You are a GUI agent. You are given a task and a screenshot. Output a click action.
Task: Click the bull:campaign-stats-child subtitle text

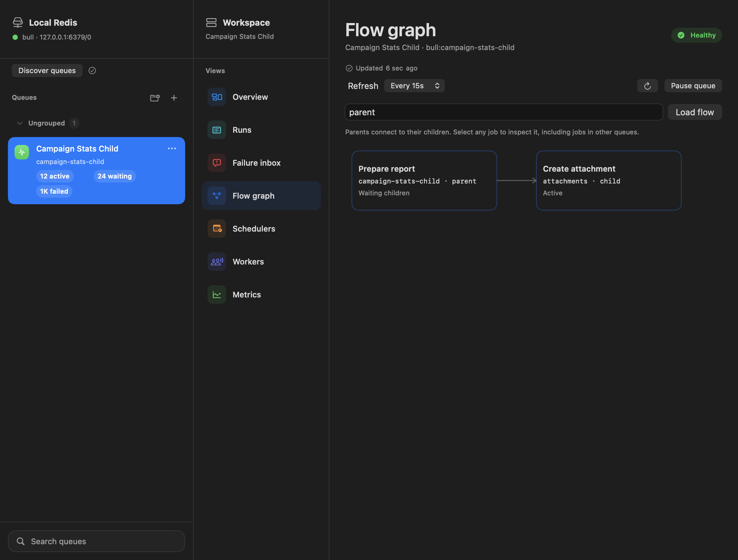click(x=470, y=47)
